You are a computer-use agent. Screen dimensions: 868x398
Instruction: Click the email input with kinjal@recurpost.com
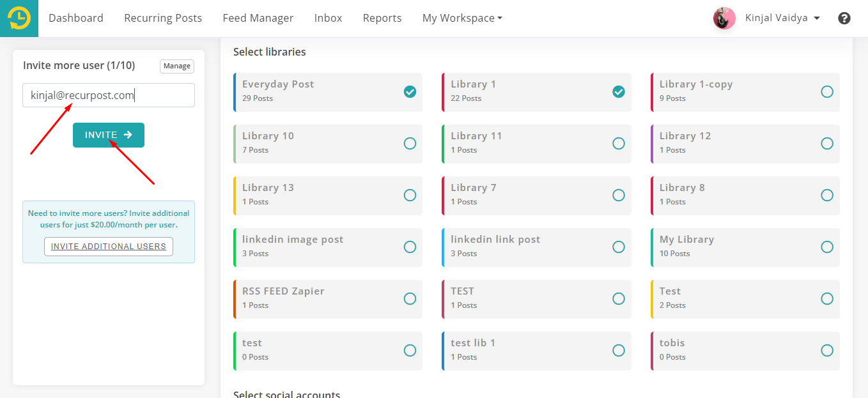(x=109, y=95)
